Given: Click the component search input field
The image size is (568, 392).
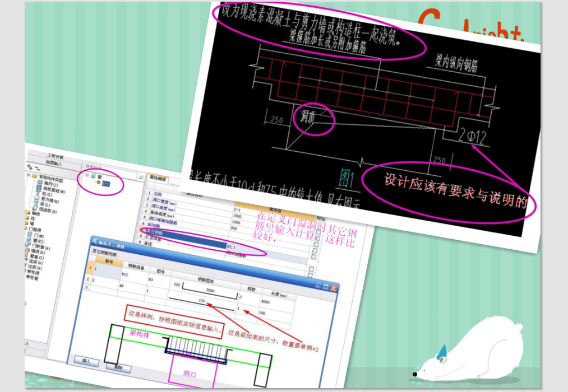Looking at the screenshot, I should tap(111, 172).
